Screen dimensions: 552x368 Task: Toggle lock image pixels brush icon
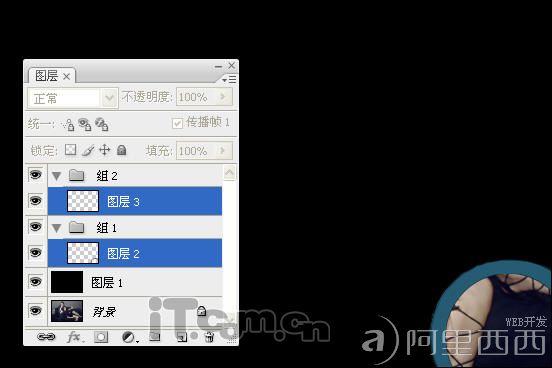pyautogui.click(x=88, y=150)
